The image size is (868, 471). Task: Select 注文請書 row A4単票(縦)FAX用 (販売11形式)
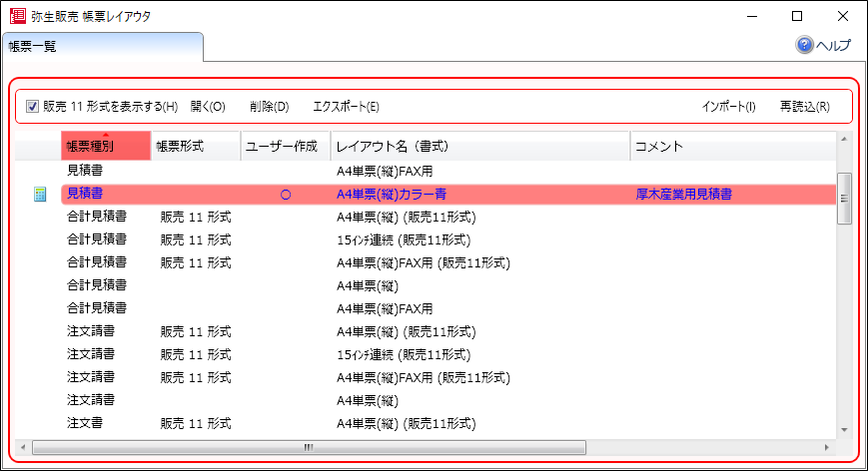pyautogui.click(x=448, y=377)
